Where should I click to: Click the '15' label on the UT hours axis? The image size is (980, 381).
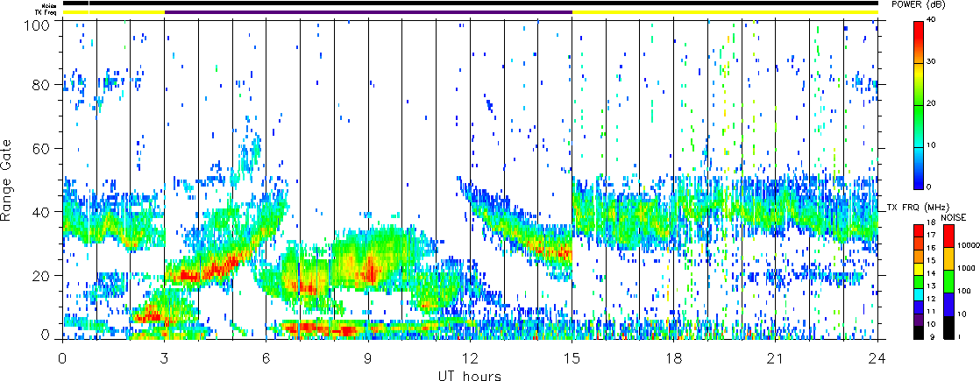click(572, 358)
